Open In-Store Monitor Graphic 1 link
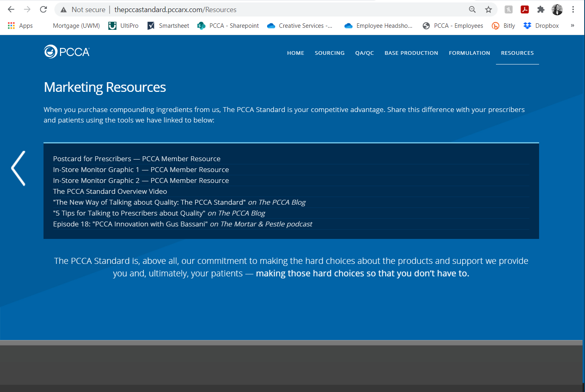The image size is (585, 392). tap(141, 170)
